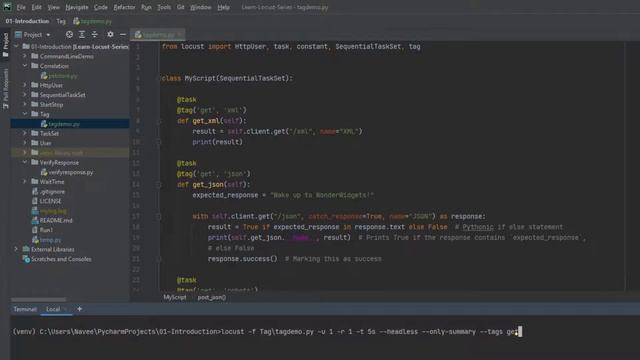
Task: Select the Local terminal tab
Action: (53, 309)
